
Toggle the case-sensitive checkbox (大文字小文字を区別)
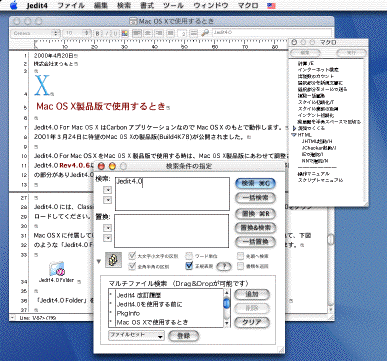pyautogui.click(x=132, y=256)
